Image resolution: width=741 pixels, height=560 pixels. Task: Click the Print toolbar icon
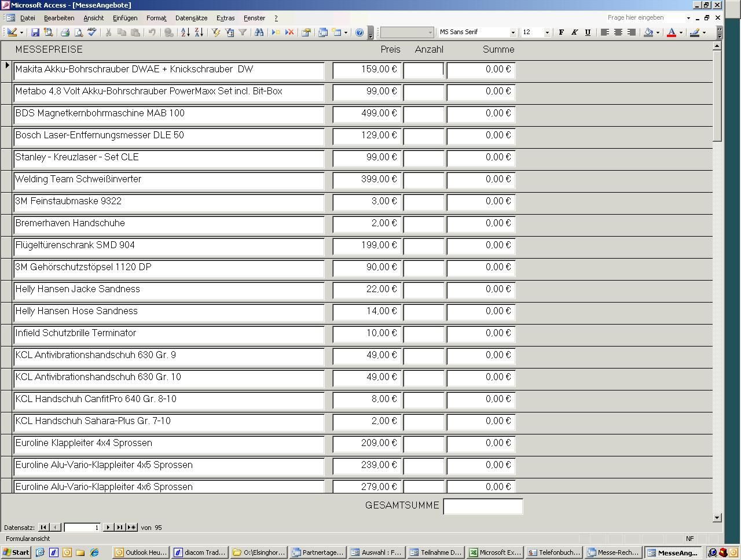tap(65, 32)
